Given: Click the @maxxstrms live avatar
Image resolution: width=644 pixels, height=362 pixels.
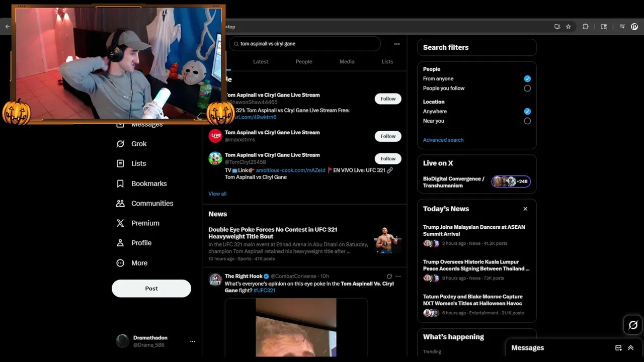Looking at the screenshot, I should 215,136.
